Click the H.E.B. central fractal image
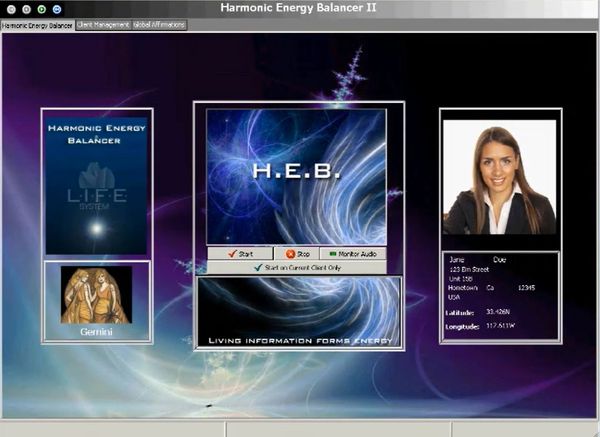The width and height of the screenshot is (600, 437). [296, 176]
